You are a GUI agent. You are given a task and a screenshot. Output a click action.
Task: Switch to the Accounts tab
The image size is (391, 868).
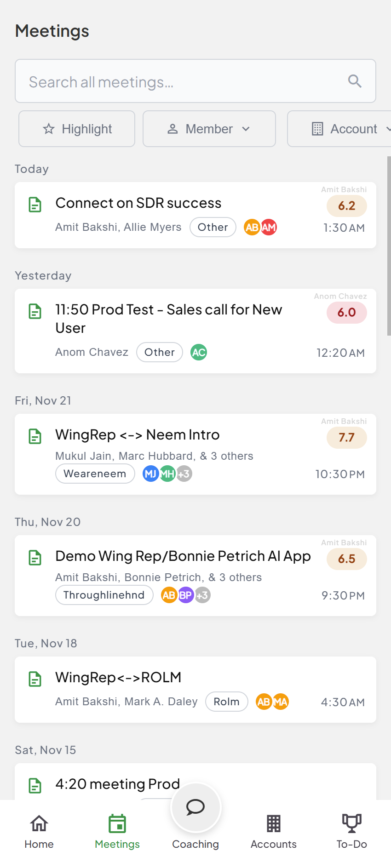pos(274,830)
